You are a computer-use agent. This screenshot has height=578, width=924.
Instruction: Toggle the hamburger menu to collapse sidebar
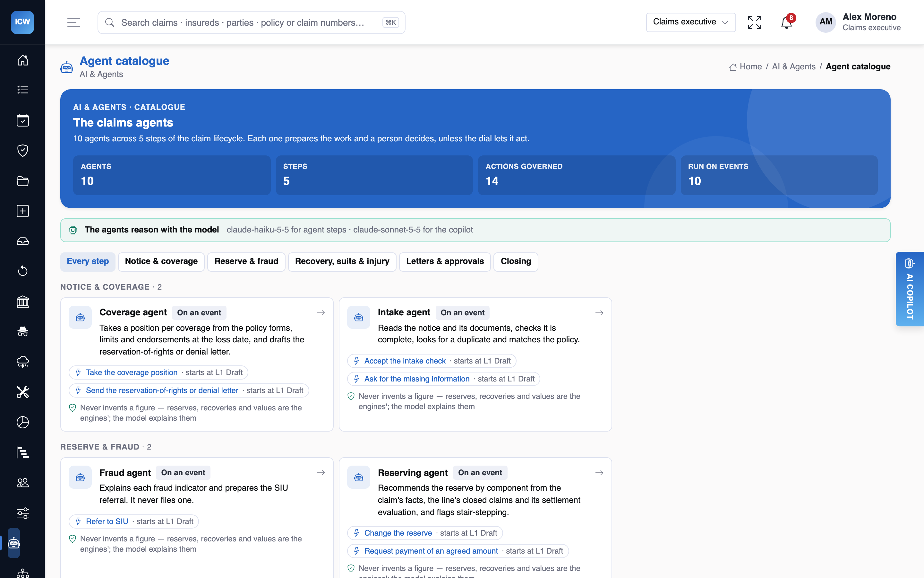pos(74,22)
